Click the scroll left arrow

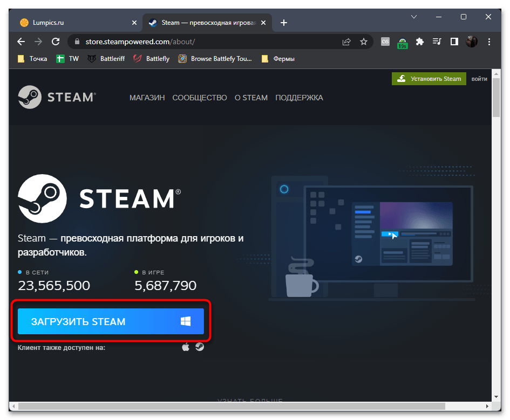pos(13,406)
